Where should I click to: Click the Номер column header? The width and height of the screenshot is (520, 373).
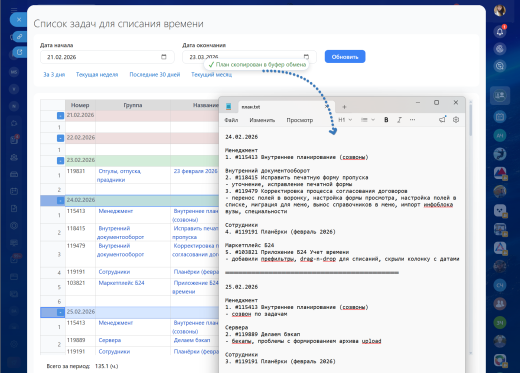tap(80, 105)
